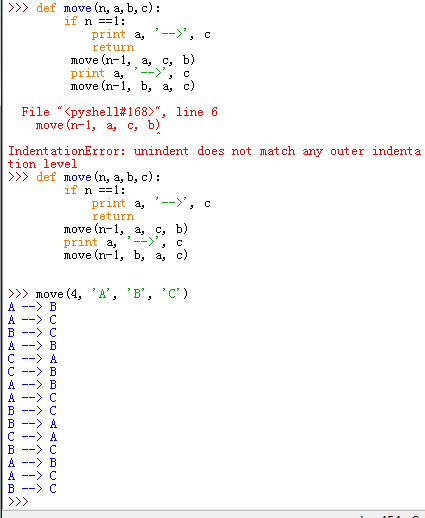Click the move(4, 'A', 'B', 'C') call line
The width and height of the screenshot is (425, 518).
coord(112,294)
